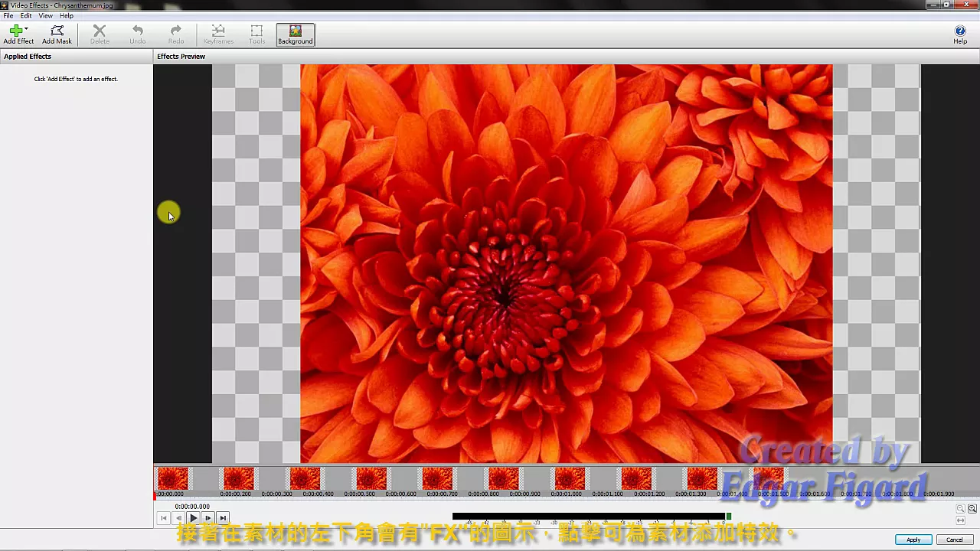Viewport: 980px width, 551px height.
Task: Click the Redo toolbar icon
Action: (x=176, y=34)
